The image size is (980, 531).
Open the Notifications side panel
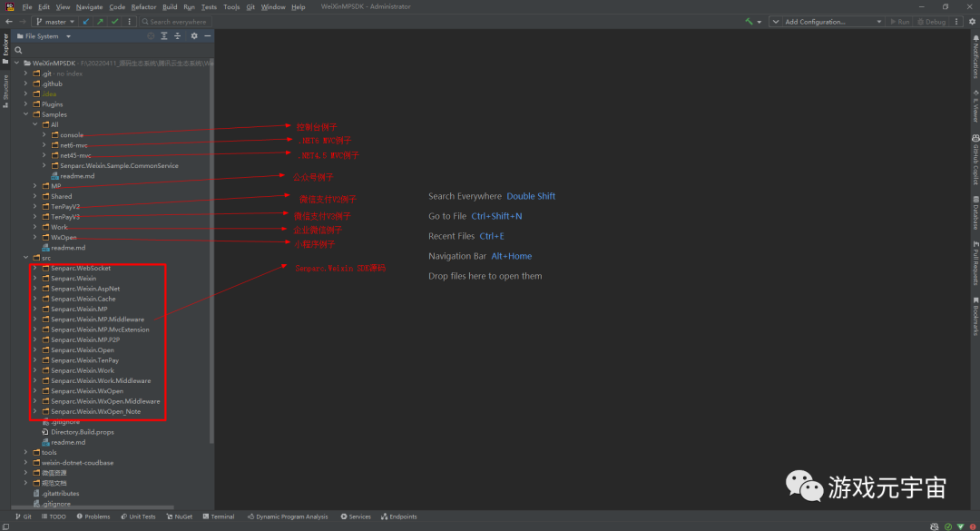pos(975,57)
